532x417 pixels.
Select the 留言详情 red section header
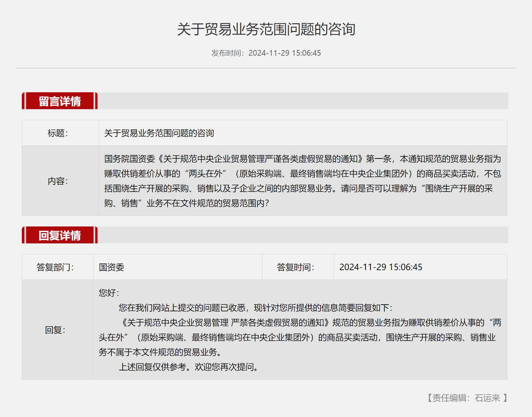[59, 101]
